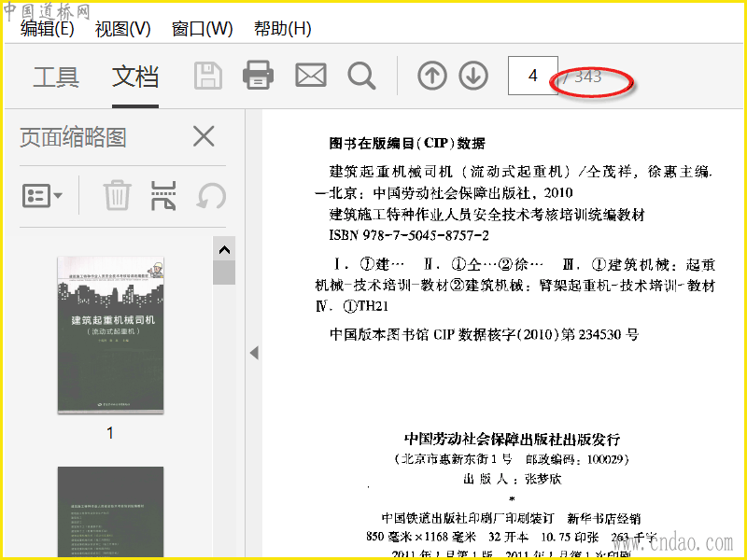
Task: Open the 窗口(W) menu
Action: pyautogui.click(x=203, y=29)
